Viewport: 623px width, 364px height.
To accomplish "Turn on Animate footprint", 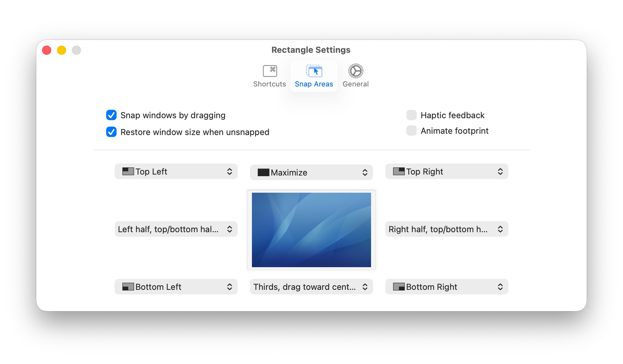I will tap(411, 131).
